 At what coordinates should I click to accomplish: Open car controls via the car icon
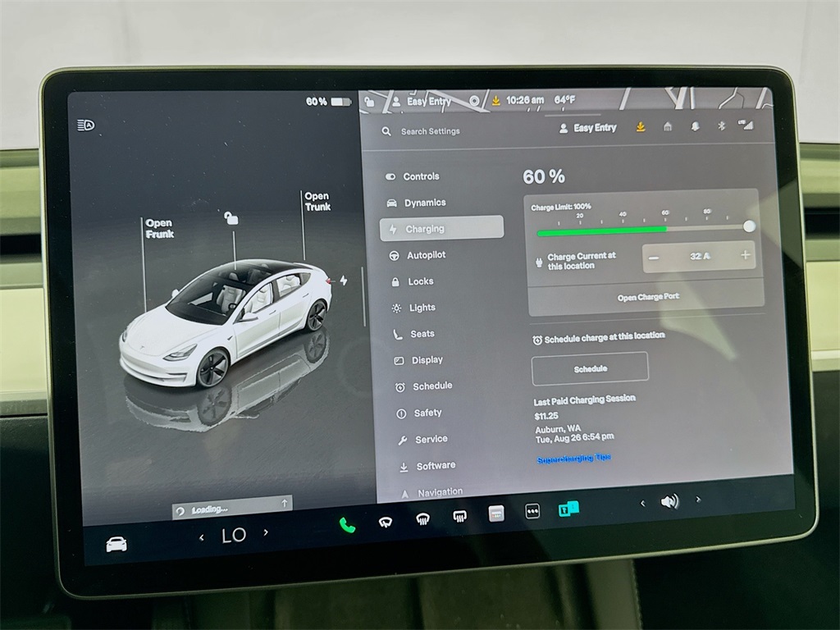point(116,545)
